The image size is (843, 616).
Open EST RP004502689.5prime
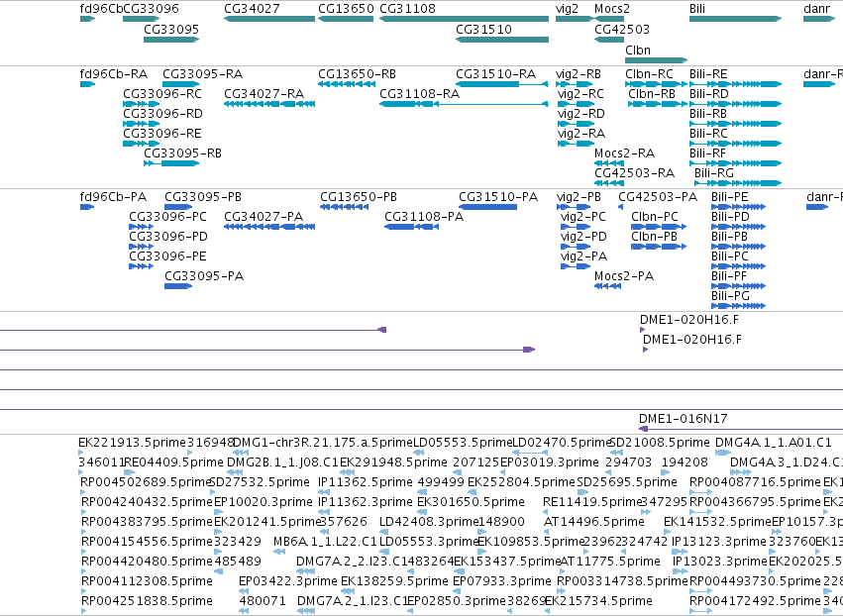pos(147,482)
